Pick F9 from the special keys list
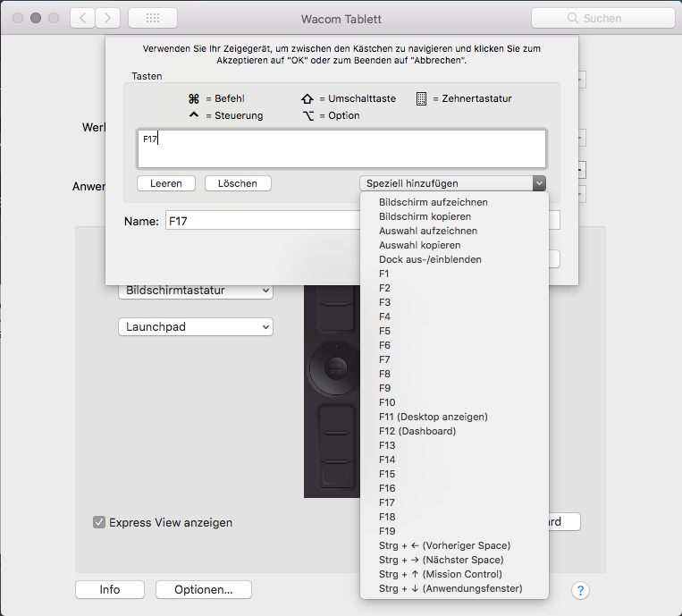 pyautogui.click(x=455, y=389)
